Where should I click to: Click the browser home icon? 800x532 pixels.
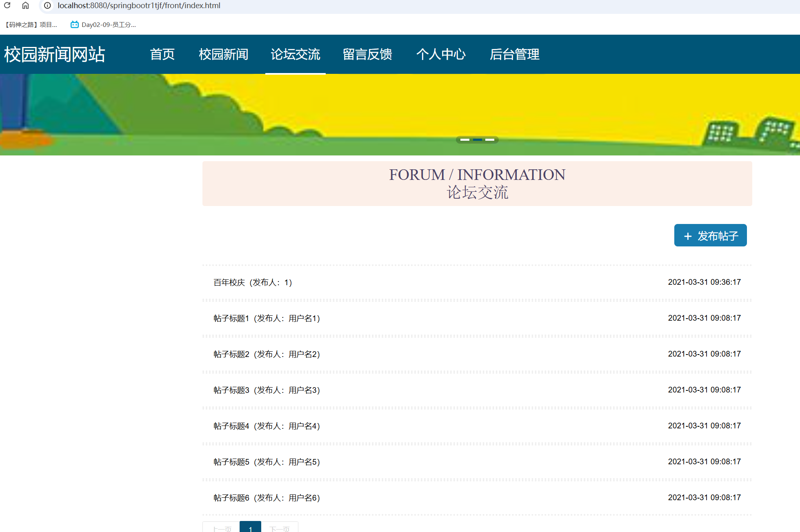coord(26,6)
